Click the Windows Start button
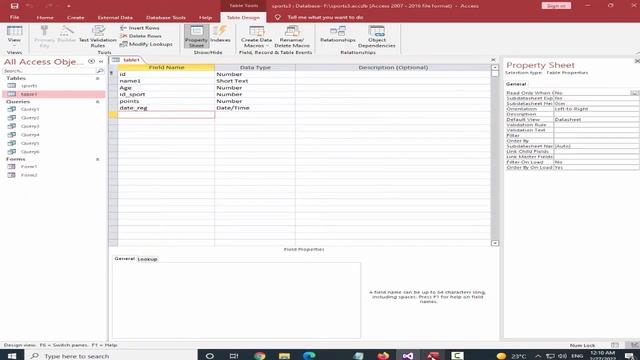This screenshot has height=360, width=640. (x=12, y=356)
